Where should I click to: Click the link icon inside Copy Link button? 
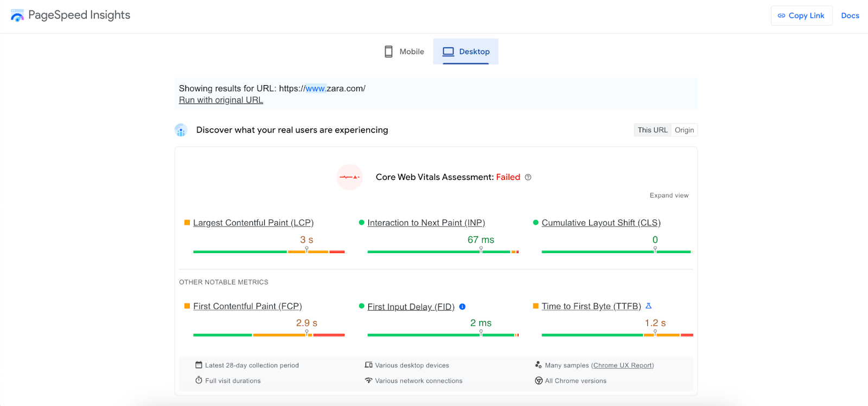pyautogui.click(x=781, y=16)
